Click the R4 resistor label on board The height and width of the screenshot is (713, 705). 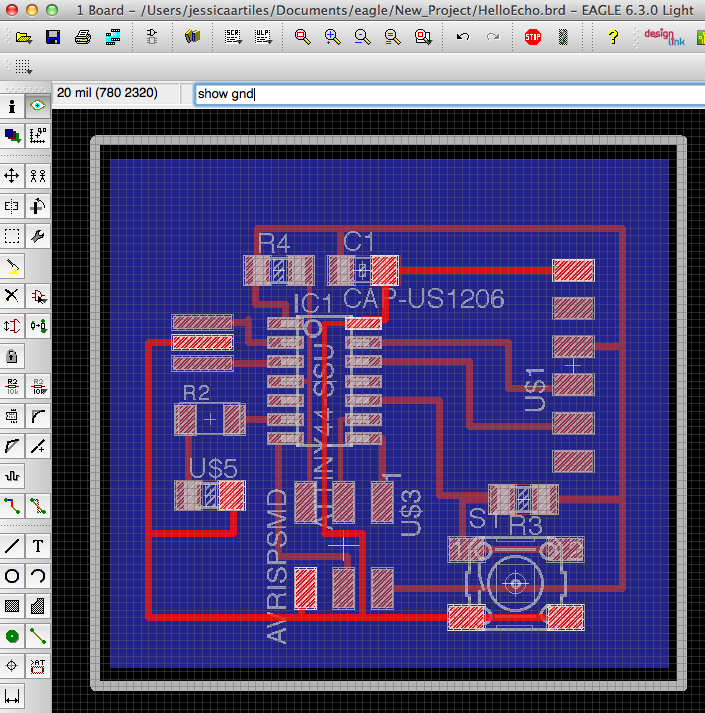click(x=274, y=244)
